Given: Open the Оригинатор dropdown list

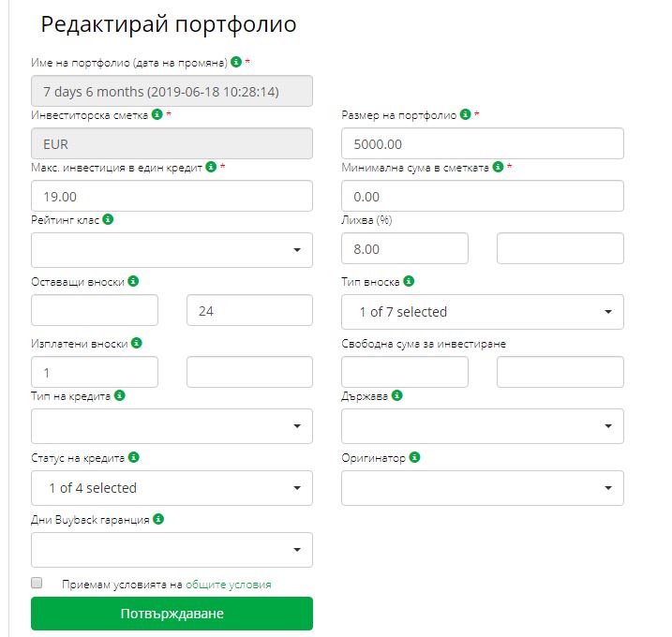Looking at the screenshot, I should (x=483, y=488).
